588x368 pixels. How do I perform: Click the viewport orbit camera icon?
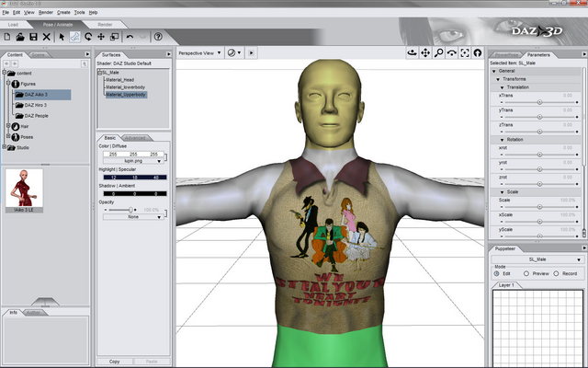coord(413,53)
